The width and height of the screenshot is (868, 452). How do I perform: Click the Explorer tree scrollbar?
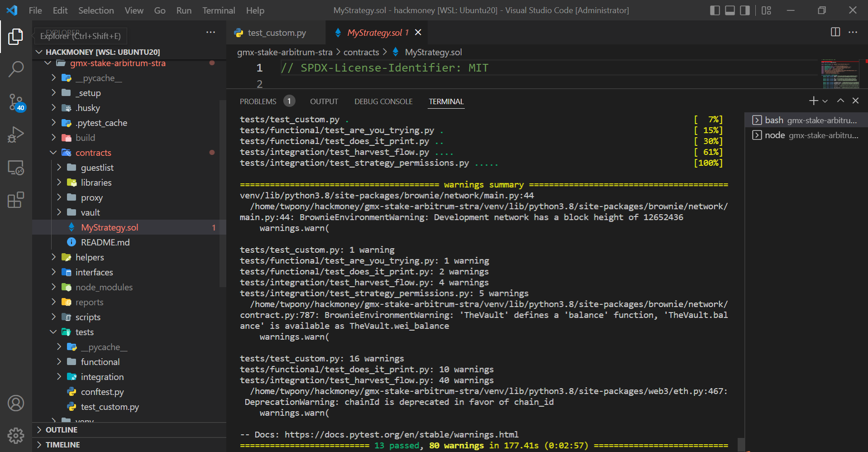pos(223,193)
